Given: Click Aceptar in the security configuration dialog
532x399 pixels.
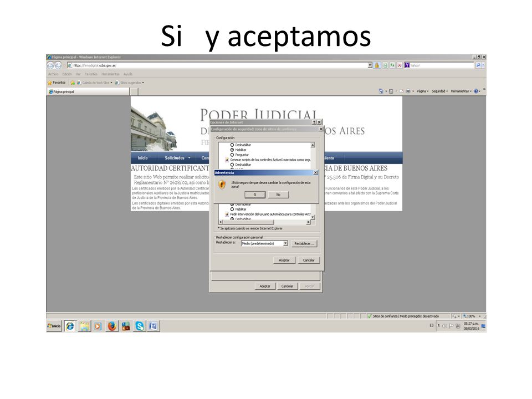Looking at the screenshot, I should coord(284,260).
